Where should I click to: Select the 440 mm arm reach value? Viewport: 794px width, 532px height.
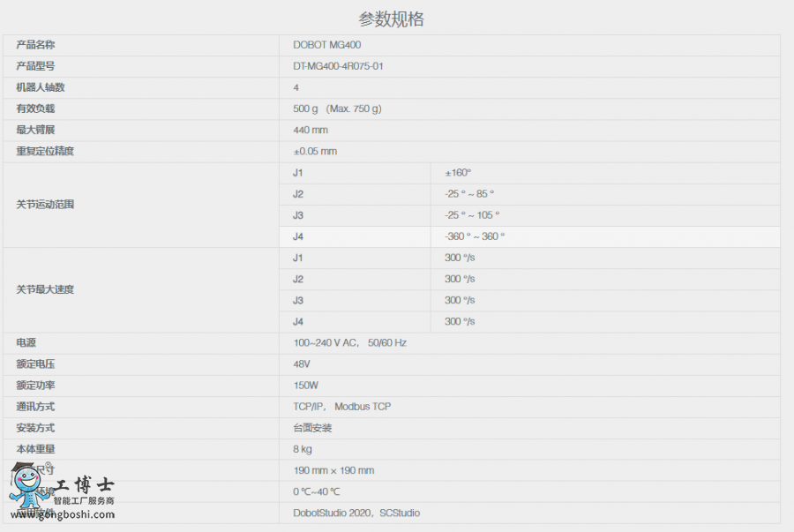pos(311,130)
